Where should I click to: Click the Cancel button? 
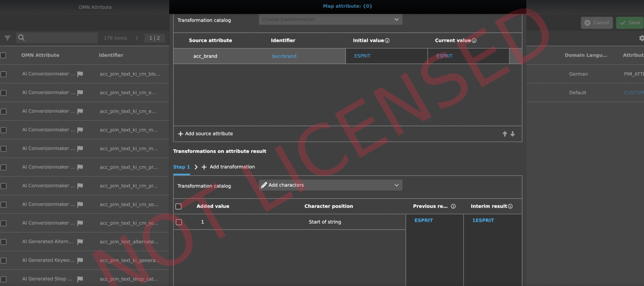tap(597, 23)
